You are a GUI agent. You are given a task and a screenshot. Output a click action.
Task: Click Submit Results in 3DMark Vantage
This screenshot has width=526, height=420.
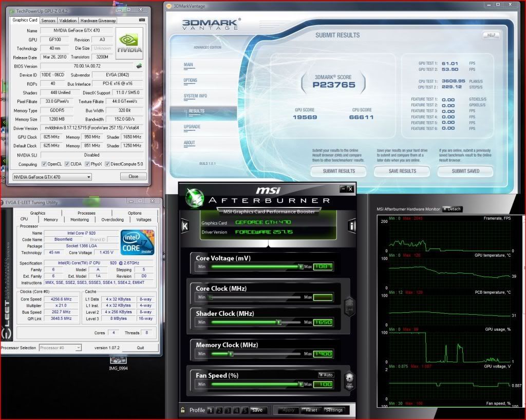tap(339, 171)
